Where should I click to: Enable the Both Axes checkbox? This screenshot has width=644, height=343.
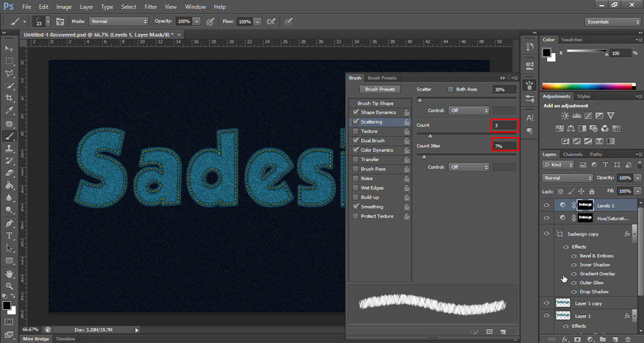[450, 89]
